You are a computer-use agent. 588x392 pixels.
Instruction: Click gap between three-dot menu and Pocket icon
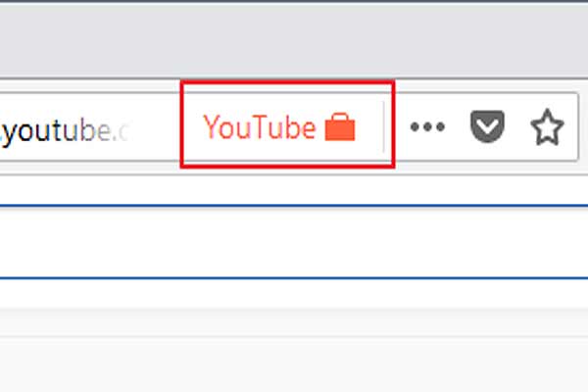click(x=458, y=126)
